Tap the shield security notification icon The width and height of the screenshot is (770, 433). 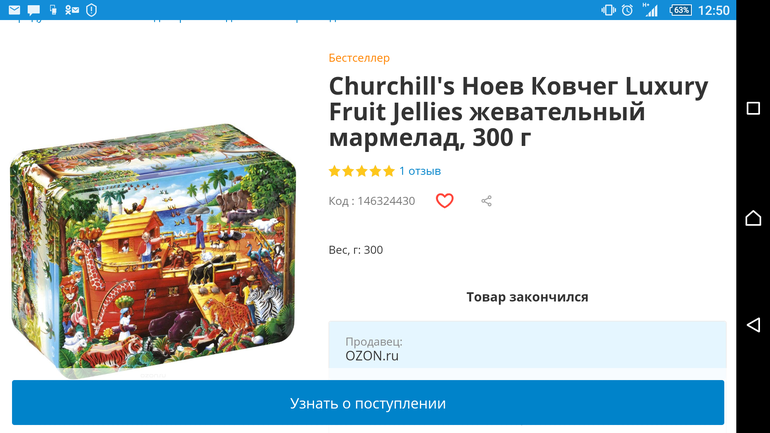[91, 10]
